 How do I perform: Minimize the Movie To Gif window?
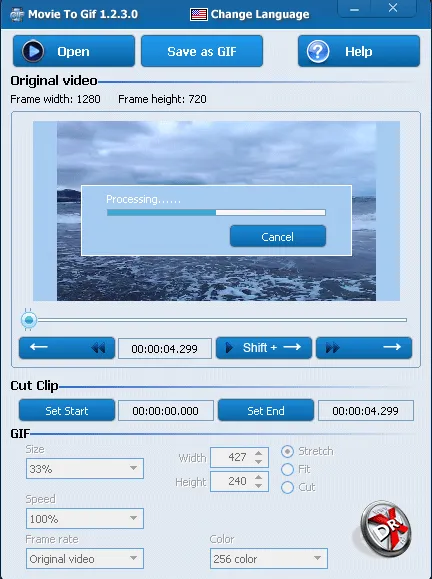point(354,9)
